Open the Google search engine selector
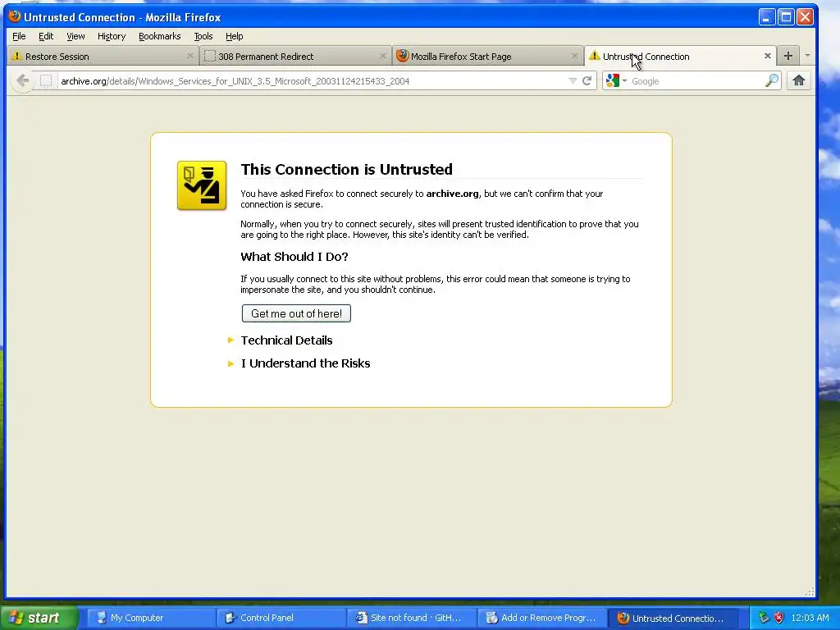 click(x=616, y=81)
